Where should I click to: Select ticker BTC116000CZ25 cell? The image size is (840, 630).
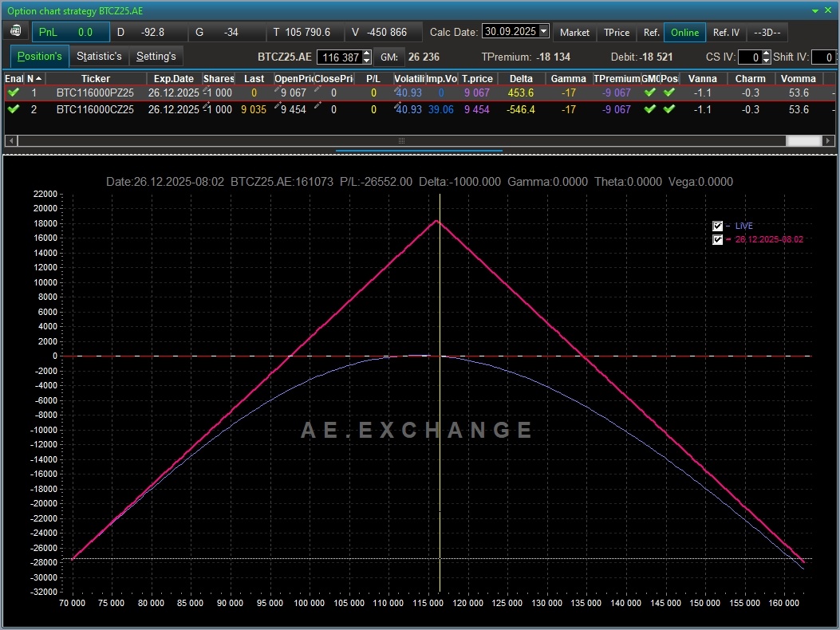[95, 109]
